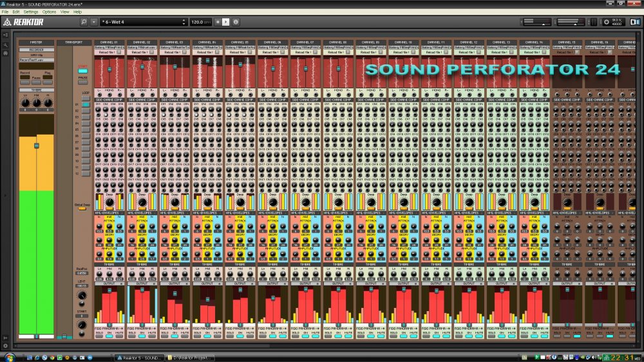Open the Help menu
This screenshot has height=362, width=644.
click(78, 12)
